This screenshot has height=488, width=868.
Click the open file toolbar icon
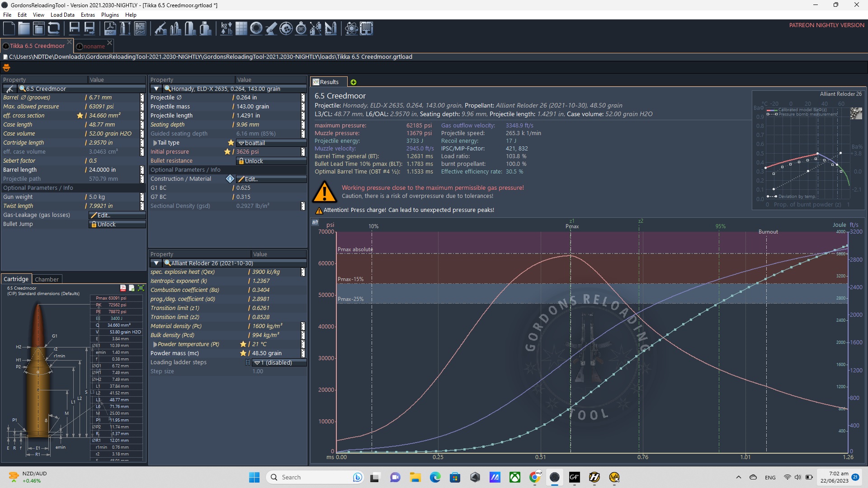24,28
